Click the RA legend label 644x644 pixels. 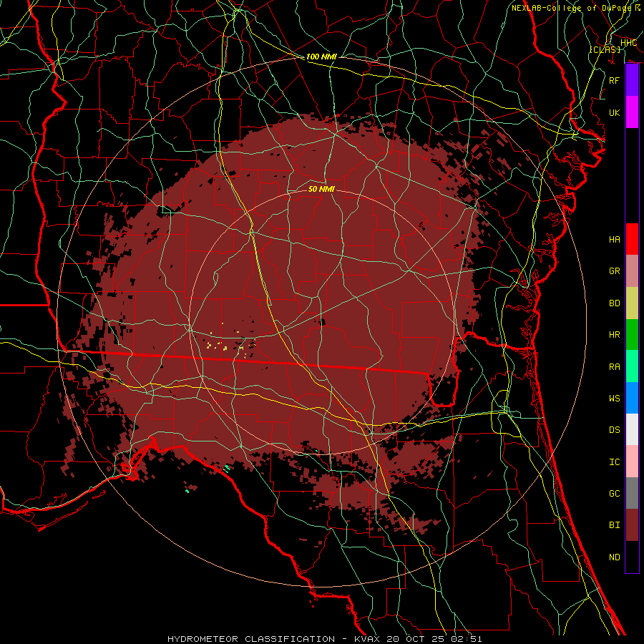615,367
